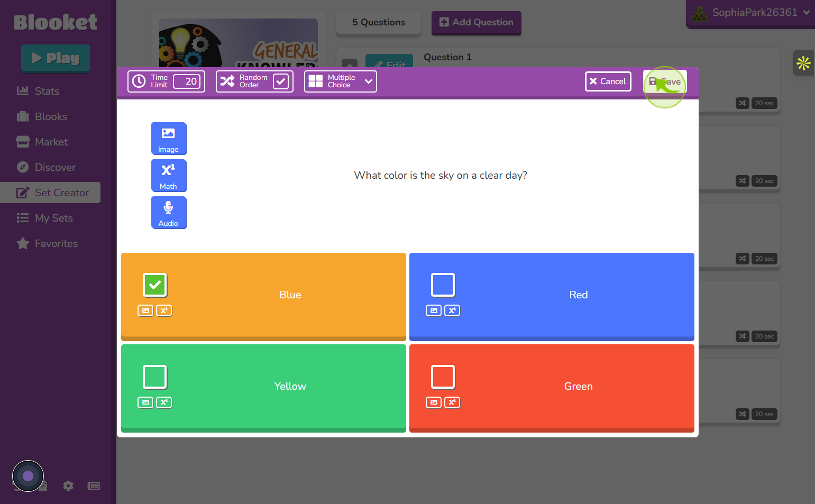815x504 pixels.
Task: Add image to Blue answer
Action: (x=145, y=310)
